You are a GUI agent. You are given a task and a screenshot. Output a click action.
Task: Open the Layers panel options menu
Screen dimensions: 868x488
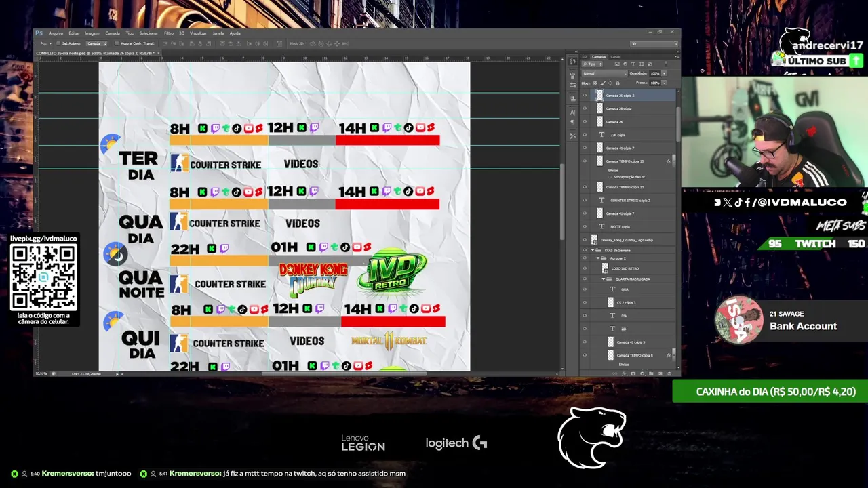click(676, 57)
